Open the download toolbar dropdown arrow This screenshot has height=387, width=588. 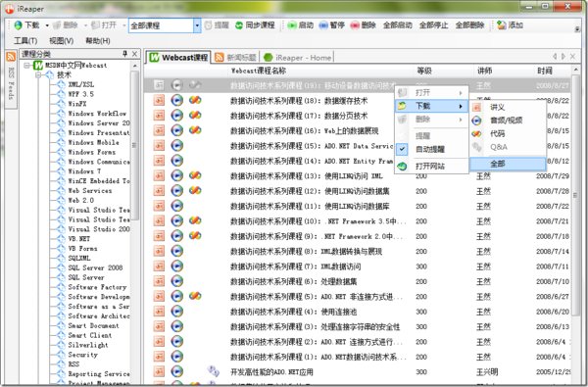(x=47, y=25)
